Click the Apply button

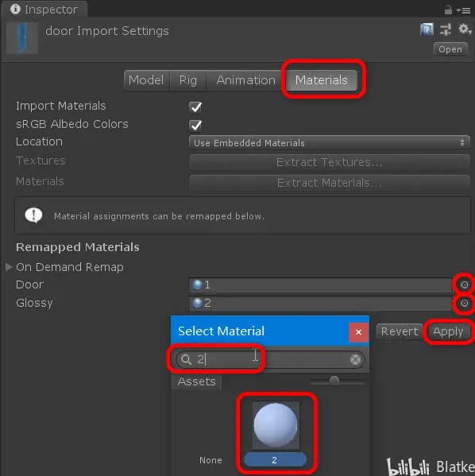pyautogui.click(x=448, y=331)
